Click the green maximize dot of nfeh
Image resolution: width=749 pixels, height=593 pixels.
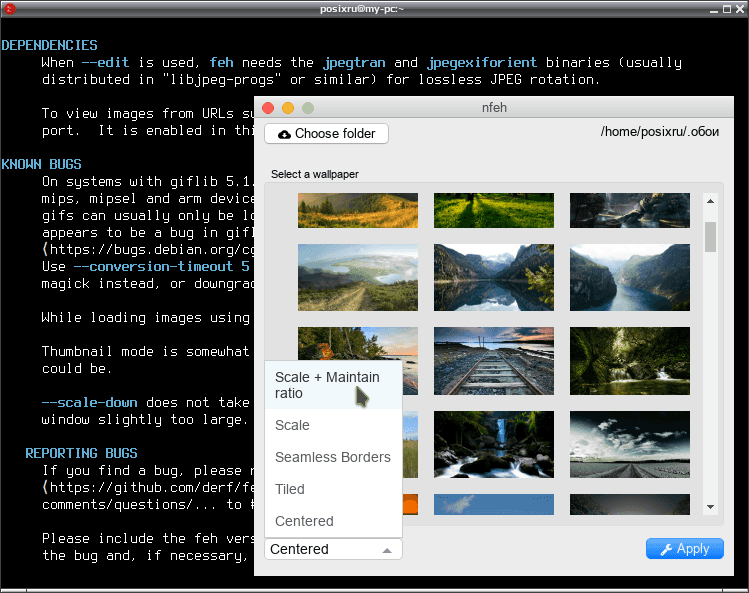(x=308, y=108)
